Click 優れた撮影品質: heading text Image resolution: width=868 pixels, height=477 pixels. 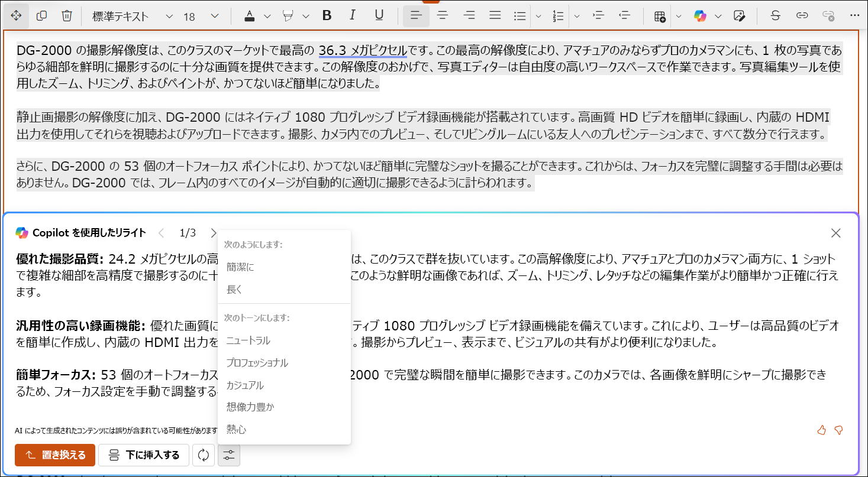click(x=60, y=259)
